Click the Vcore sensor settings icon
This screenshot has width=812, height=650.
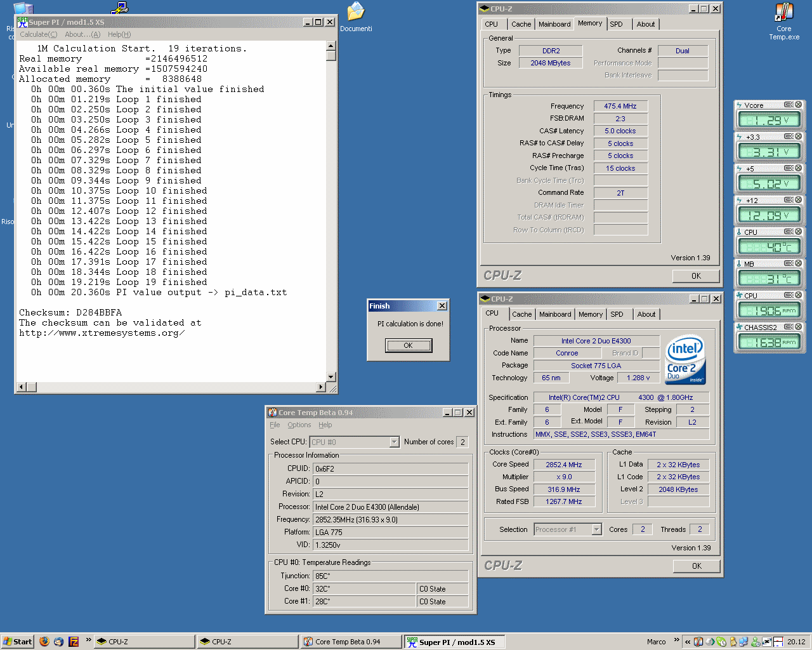point(789,105)
